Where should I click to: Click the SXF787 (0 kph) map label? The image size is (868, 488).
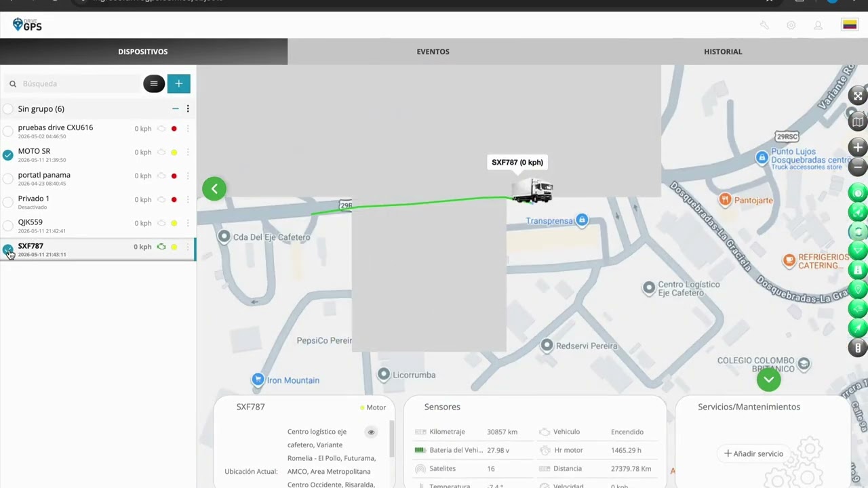coord(517,162)
